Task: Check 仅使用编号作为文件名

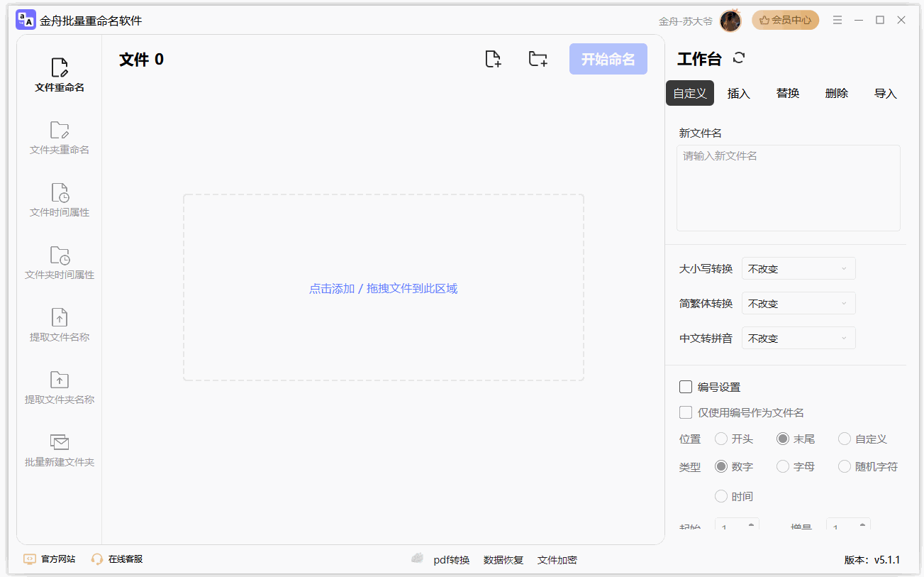Action: click(x=686, y=412)
